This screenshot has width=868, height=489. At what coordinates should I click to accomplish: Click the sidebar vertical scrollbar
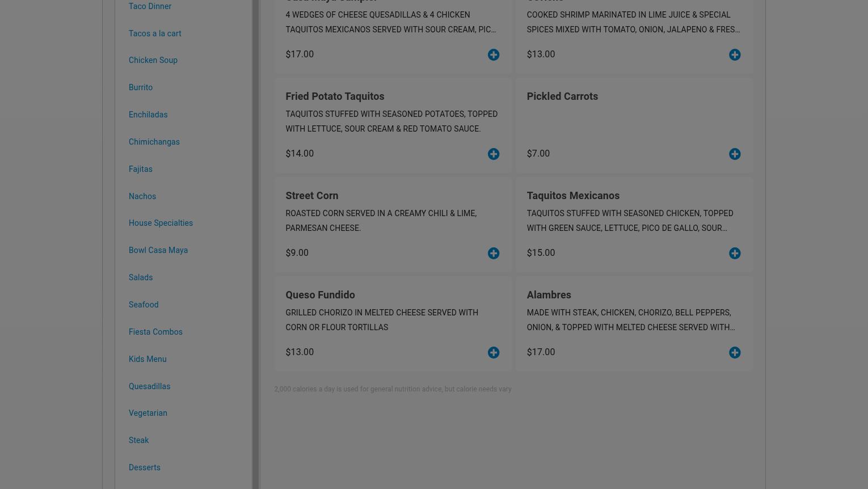pyautogui.click(x=256, y=244)
